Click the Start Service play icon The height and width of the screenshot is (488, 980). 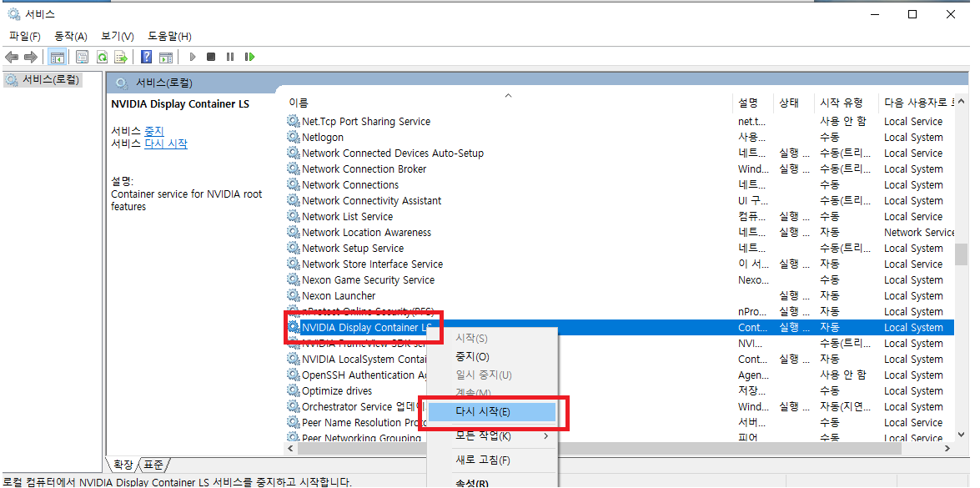tap(193, 57)
